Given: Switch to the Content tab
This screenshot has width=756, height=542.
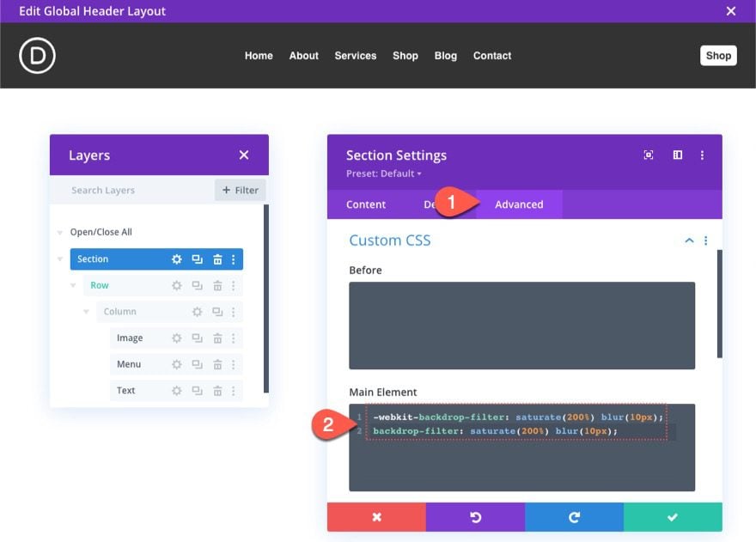Looking at the screenshot, I should 366,204.
